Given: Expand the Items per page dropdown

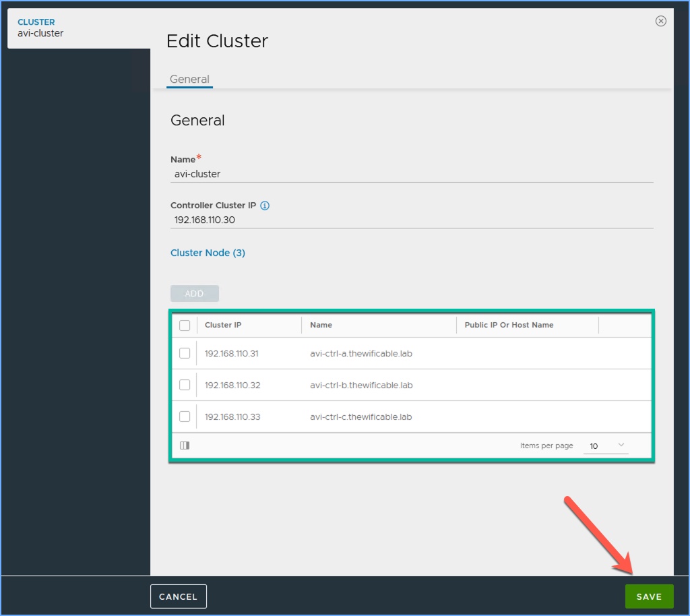Looking at the screenshot, I should point(606,445).
